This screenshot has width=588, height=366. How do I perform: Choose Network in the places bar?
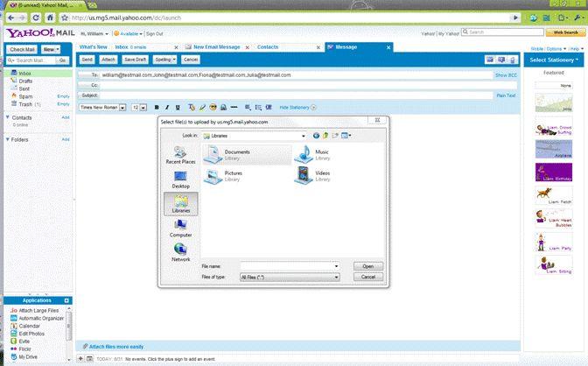[180, 252]
